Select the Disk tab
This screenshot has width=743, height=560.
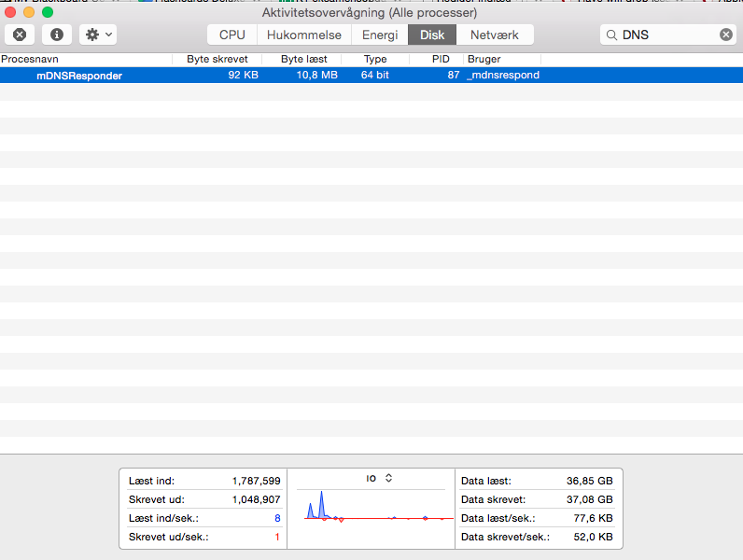432,35
